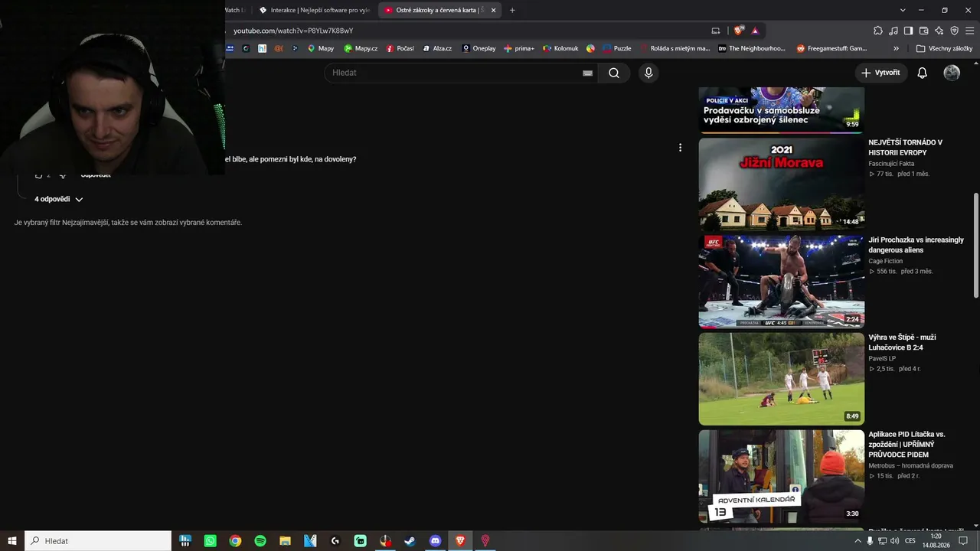Screen dimensions: 980x551
Task: Click the Vytvořit create button
Action: (x=881, y=73)
